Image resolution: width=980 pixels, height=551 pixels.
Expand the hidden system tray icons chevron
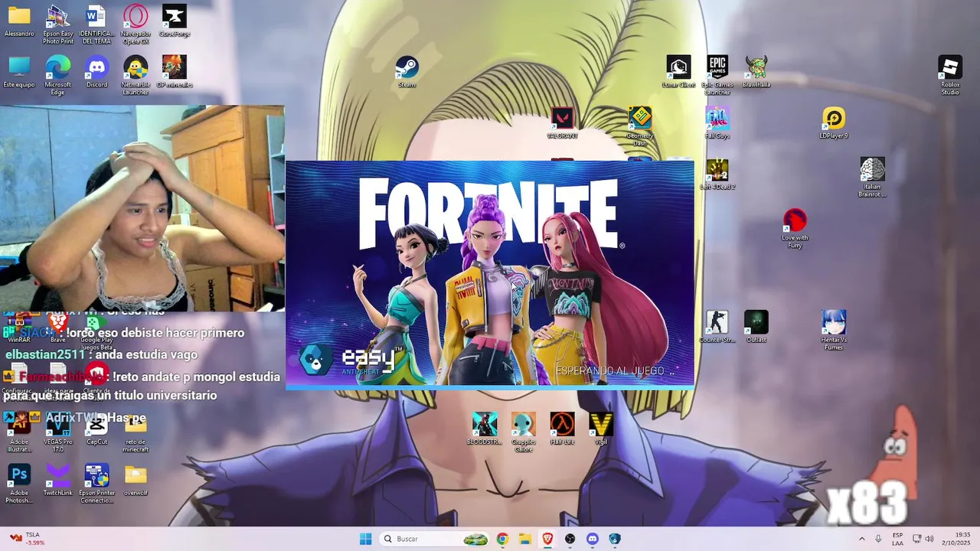click(x=861, y=539)
